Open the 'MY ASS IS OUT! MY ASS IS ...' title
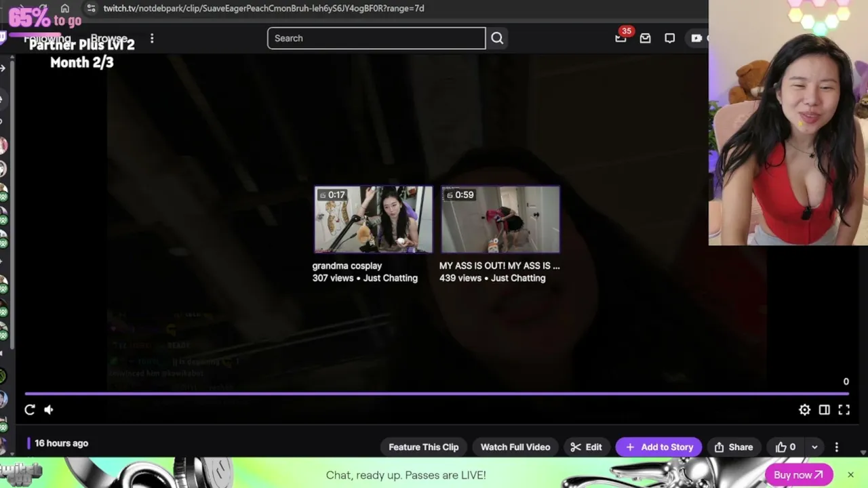Image resolution: width=868 pixels, height=488 pixels. [x=500, y=266]
